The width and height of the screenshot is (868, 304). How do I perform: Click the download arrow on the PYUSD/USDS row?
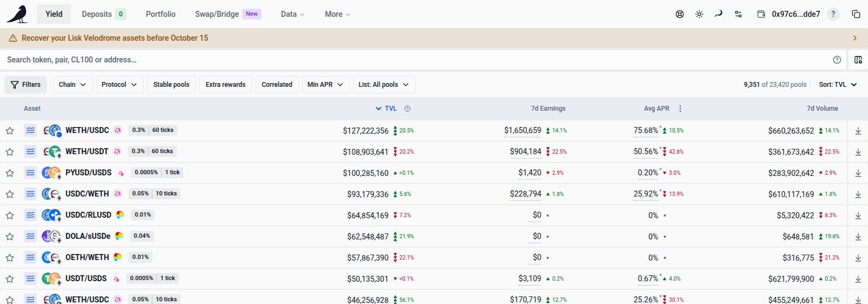pos(858,173)
